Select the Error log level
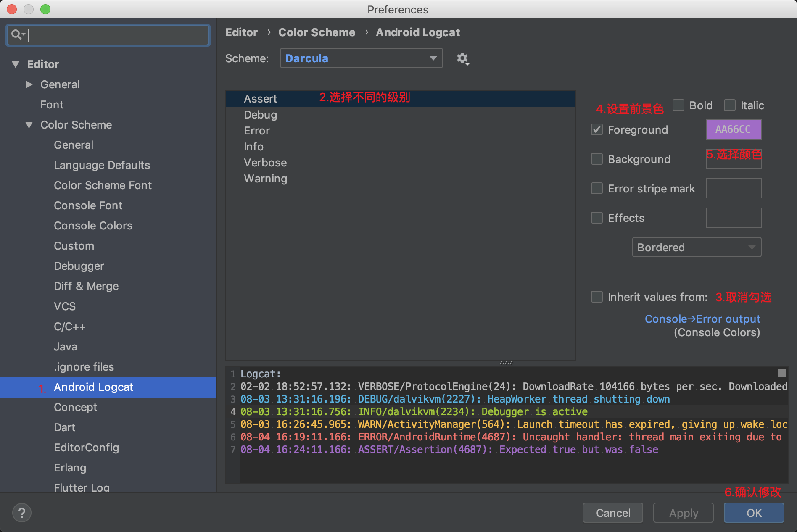 pos(401,131)
